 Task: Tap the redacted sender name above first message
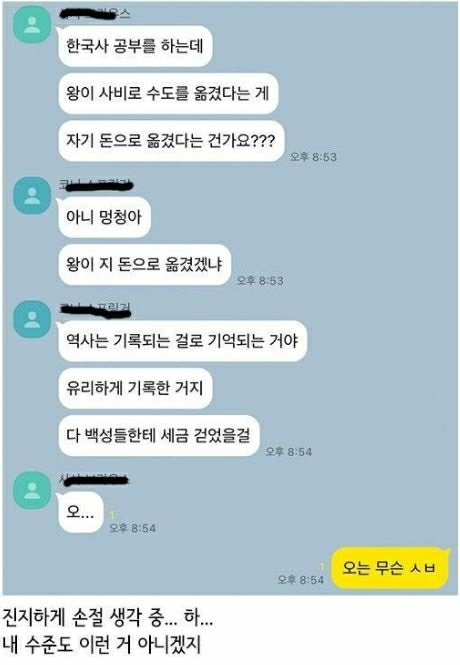point(95,14)
